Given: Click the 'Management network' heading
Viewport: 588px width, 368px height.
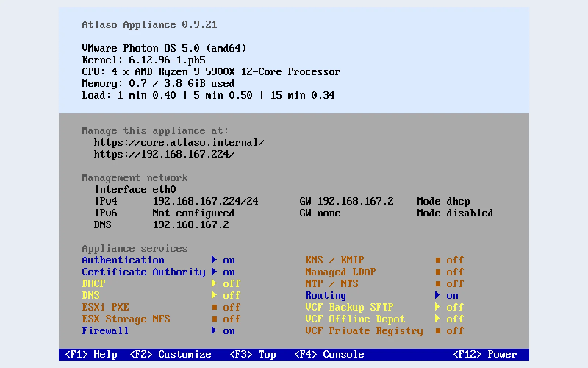Looking at the screenshot, I should pyautogui.click(x=135, y=178).
